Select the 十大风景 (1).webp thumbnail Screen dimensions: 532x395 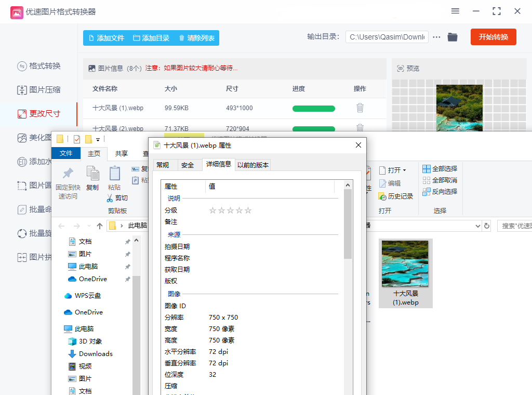(405, 264)
